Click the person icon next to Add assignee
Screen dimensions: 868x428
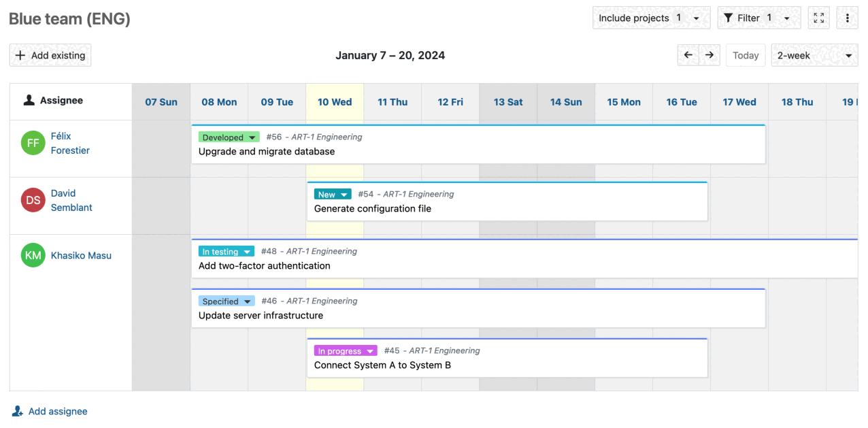(x=16, y=411)
